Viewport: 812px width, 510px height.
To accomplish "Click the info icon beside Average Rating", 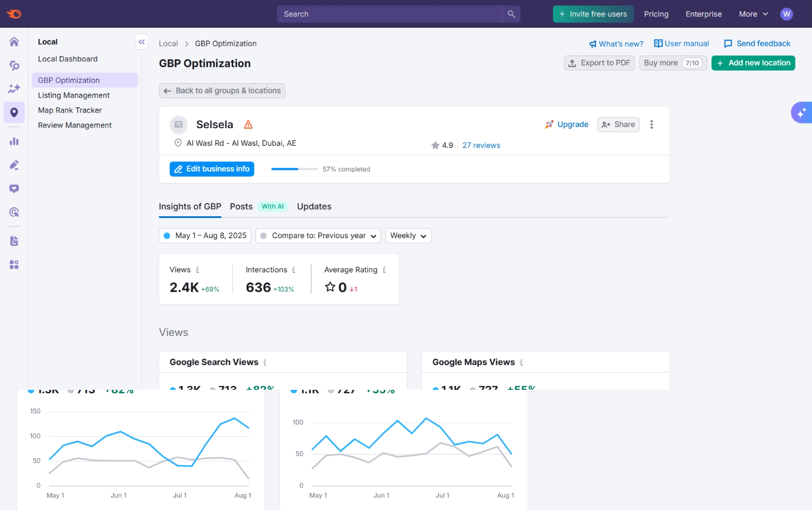I will coord(384,270).
